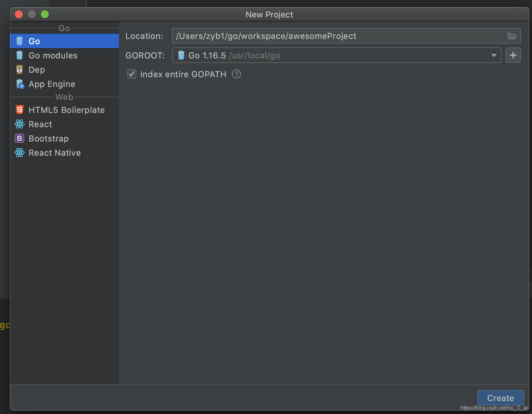The width and height of the screenshot is (532, 414).
Task: Click the Go gopher icon in sidebar
Action: [19, 41]
